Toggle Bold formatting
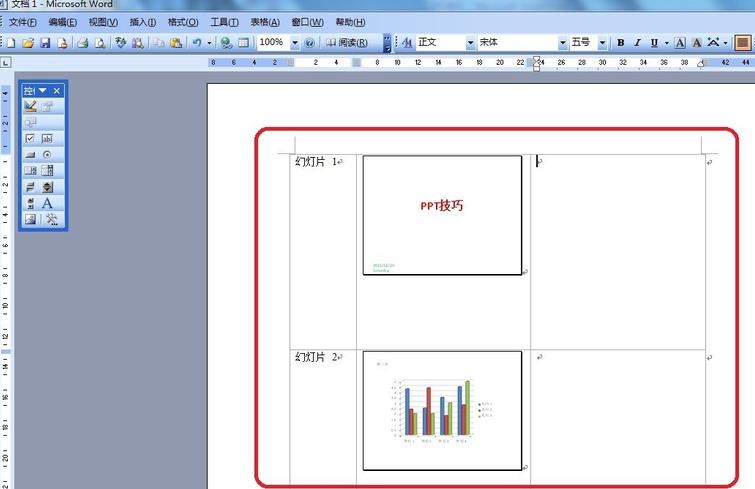Screen dimensions: 755x489 click(621, 43)
